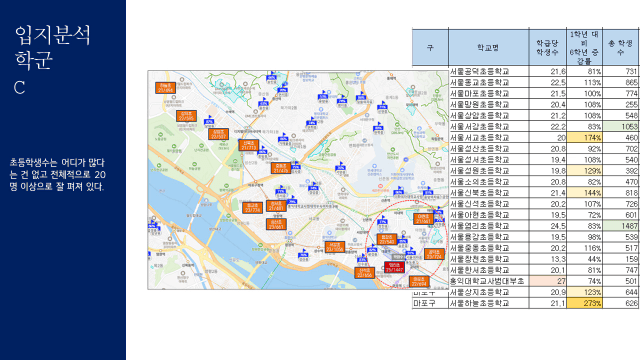Select the orange map marker 23/724

click(x=434, y=254)
